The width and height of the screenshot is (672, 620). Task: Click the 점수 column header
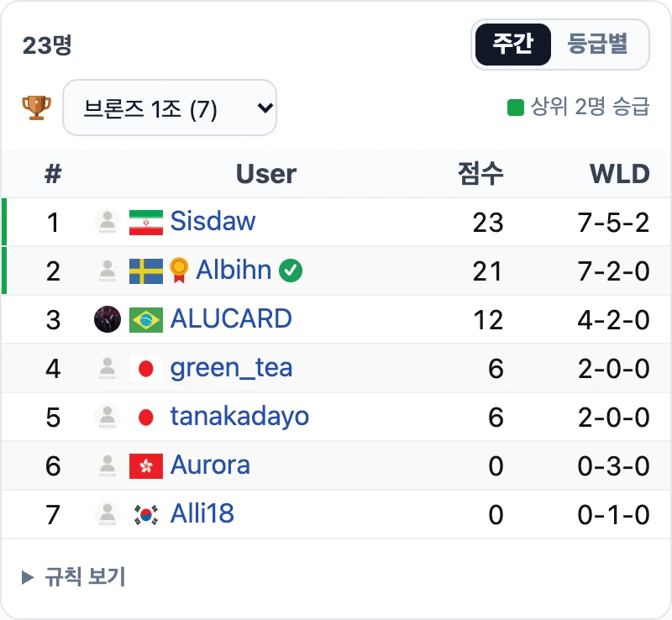click(x=480, y=174)
